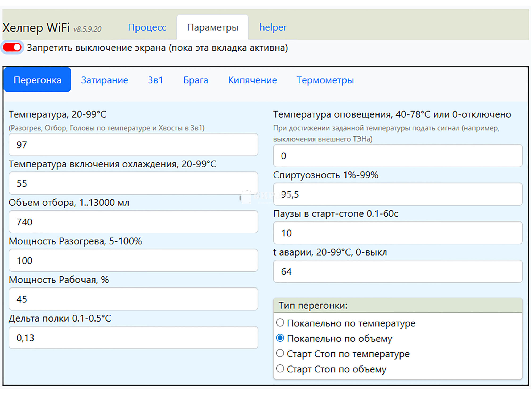Select Старт Стоп по температуре option
532x395 pixels.
pyautogui.click(x=280, y=353)
